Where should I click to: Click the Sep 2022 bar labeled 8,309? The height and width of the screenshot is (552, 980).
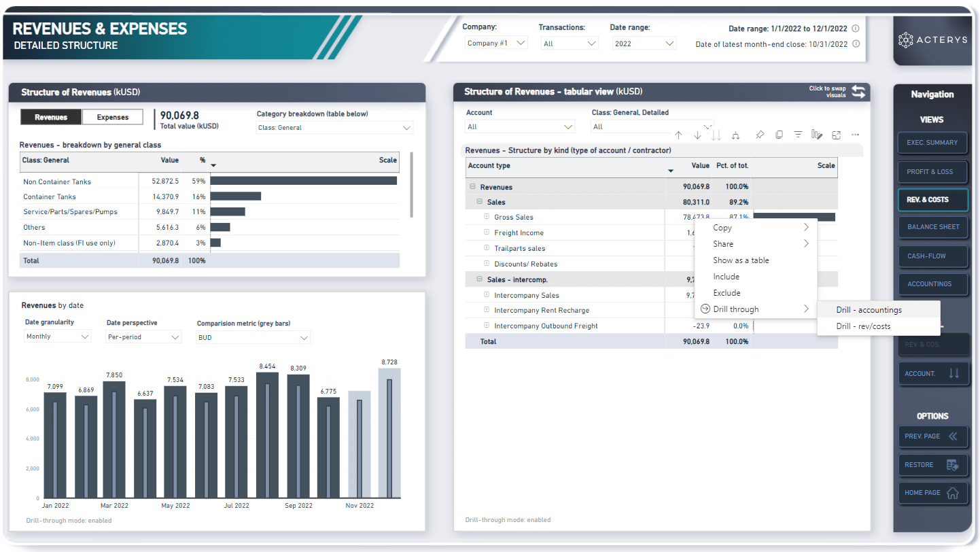(x=298, y=436)
